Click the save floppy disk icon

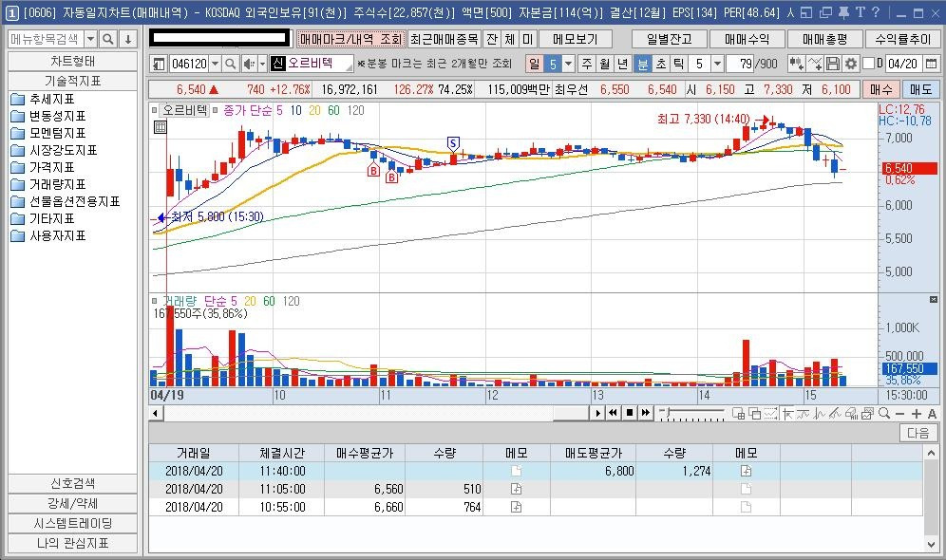(833, 64)
